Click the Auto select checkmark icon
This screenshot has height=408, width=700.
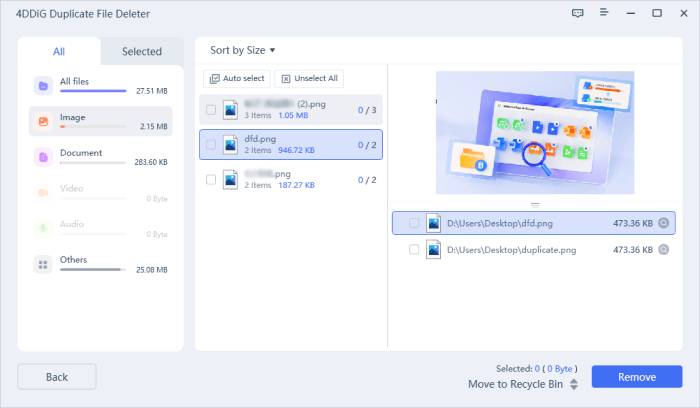[215, 79]
